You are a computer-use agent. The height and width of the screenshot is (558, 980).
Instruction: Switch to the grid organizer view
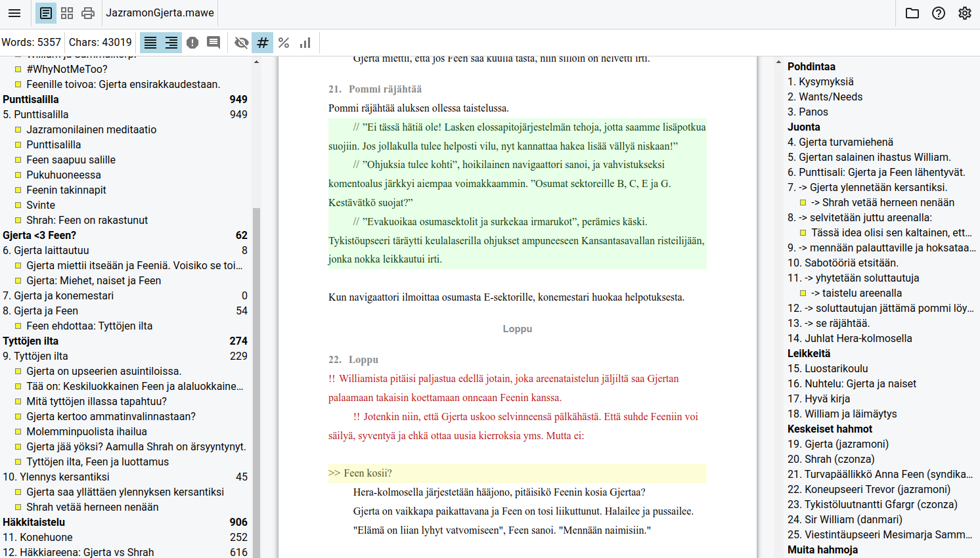(67, 13)
